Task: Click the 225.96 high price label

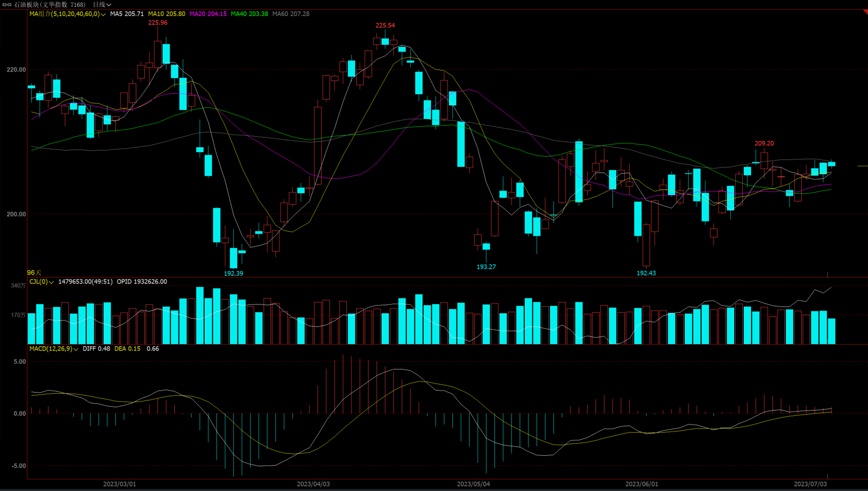Action: pos(158,23)
